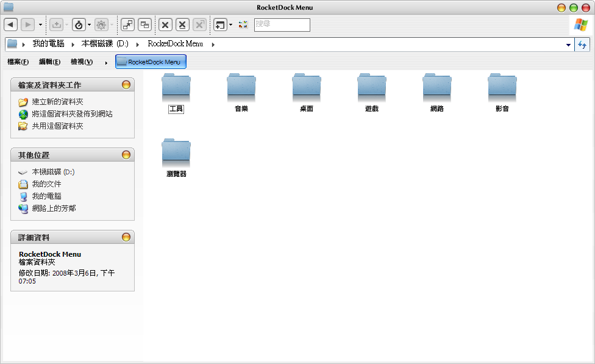595x364 pixels.
Task: Open the dropdown beside the stopwatch button
Action: point(90,25)
